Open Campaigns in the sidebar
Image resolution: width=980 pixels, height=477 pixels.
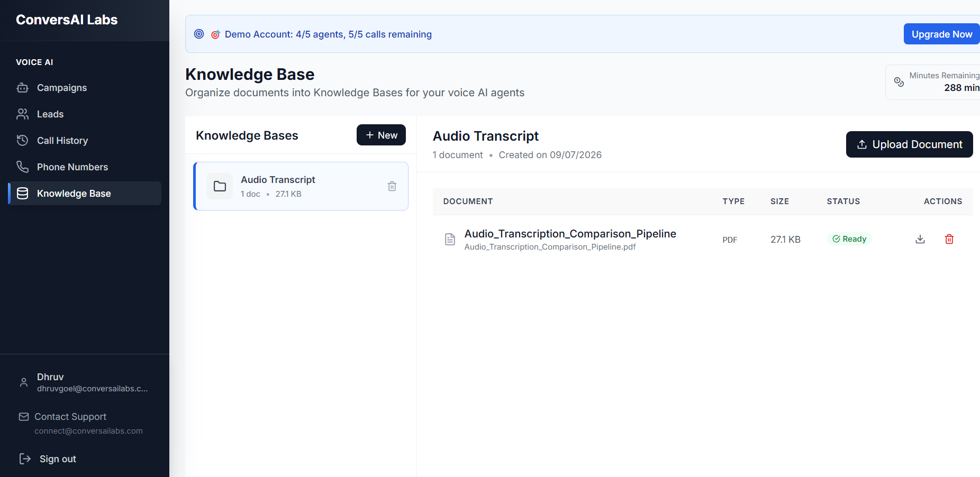click(x=85, y=88)
